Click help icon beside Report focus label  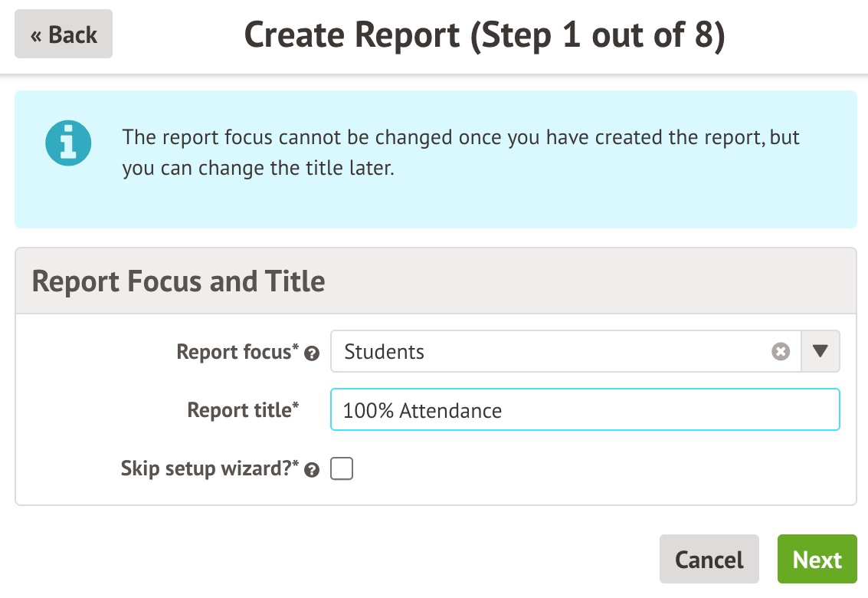coord(312,354)
